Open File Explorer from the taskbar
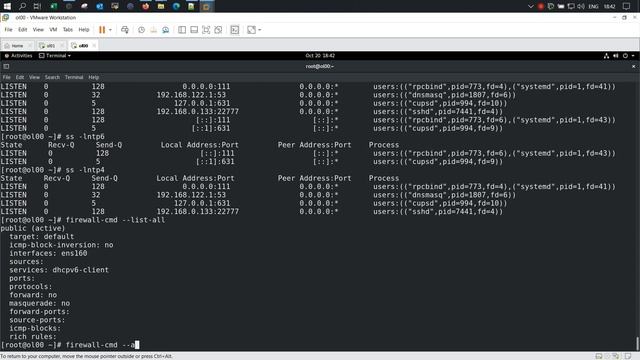640x360 pixels. click(x=161, y=6)
